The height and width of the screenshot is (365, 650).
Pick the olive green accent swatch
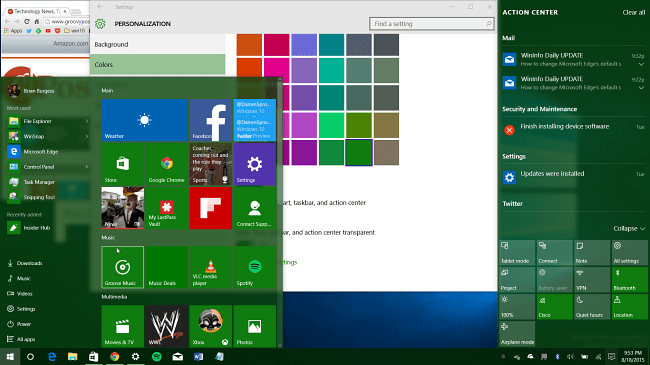(x=359, y=125)
